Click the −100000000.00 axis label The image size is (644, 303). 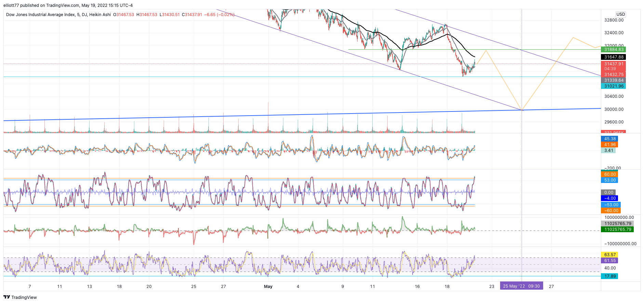coord(620,244)
